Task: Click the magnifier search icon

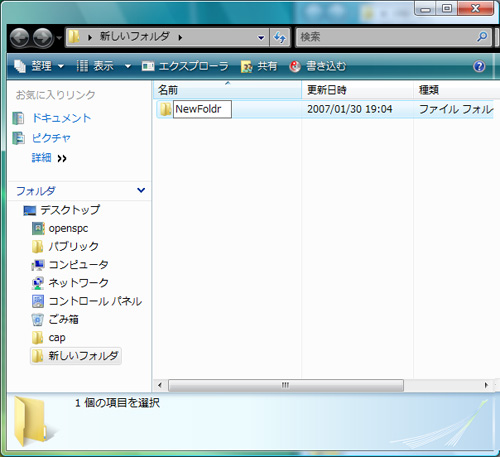Action: pos(482,36)
